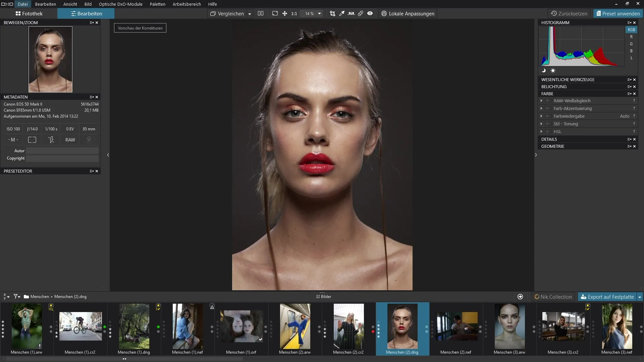Image resolution: width=644 pixels, height=362 pixels.
Task: Click Zurücksetzen button
Action: click(x=569, y=13)
